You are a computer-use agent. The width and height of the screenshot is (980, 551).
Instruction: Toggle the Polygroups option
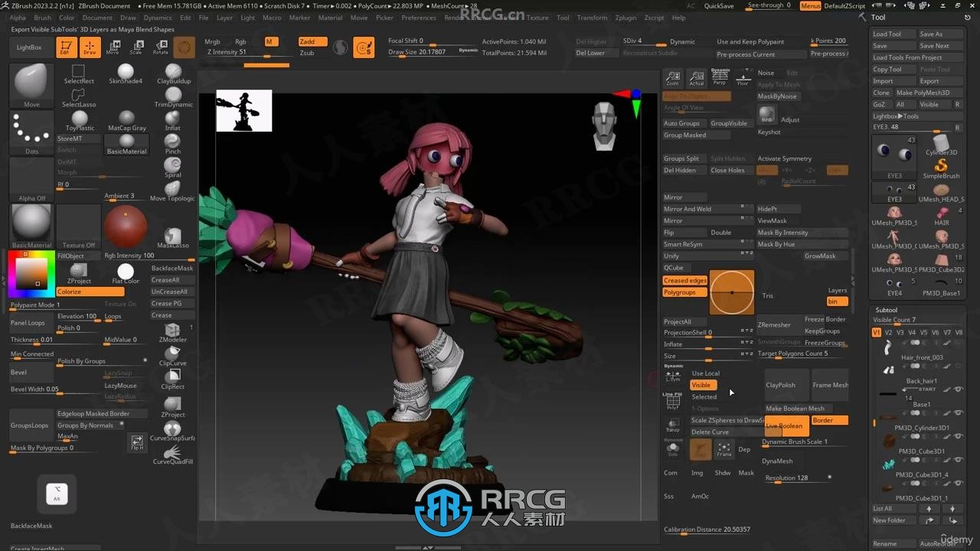click(684, 292)
